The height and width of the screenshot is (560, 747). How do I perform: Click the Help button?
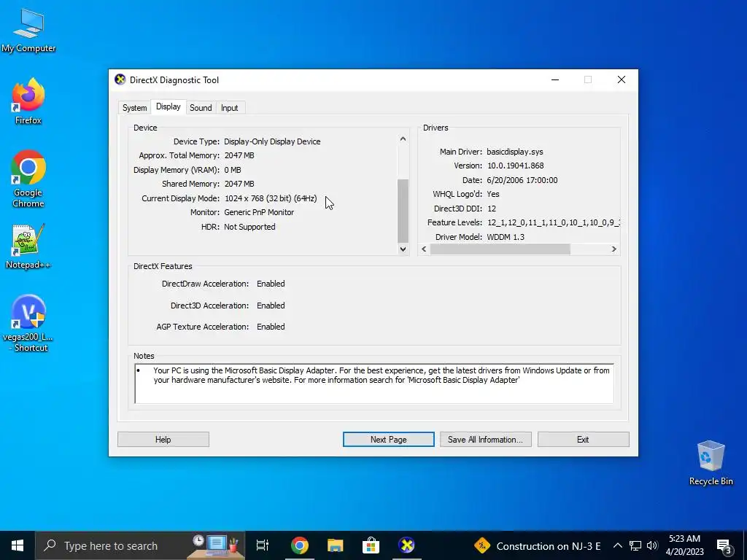(x=163, y=439)
